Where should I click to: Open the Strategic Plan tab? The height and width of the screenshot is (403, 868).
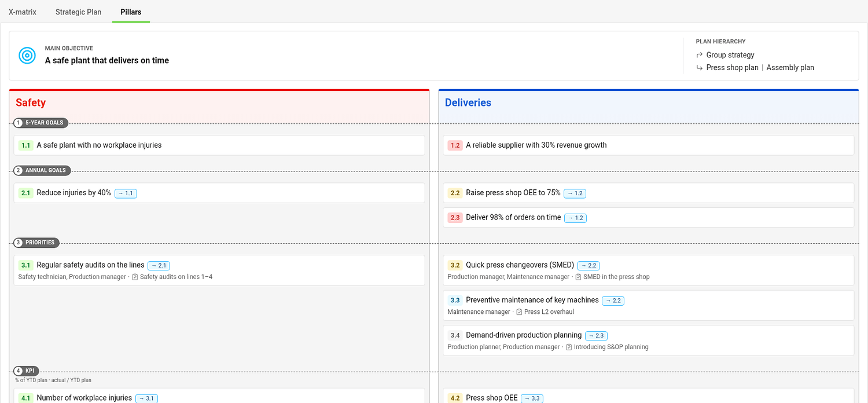79,12
